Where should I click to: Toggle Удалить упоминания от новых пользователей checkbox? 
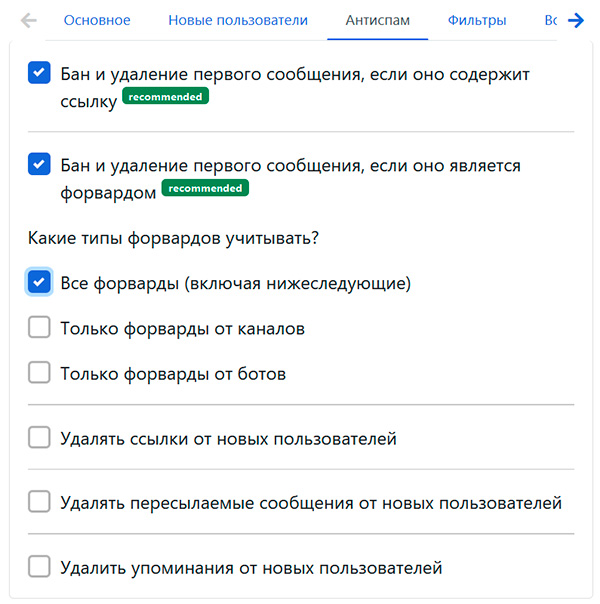coord(39,567)
